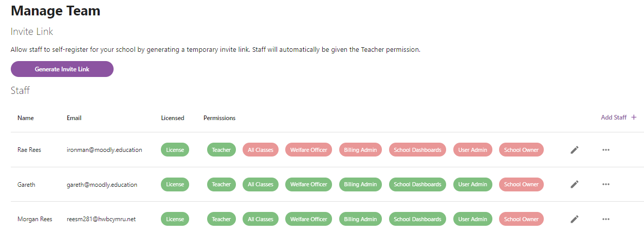This screenshot has height=234, width=644.
Task: Toggle Teacher permission for Morgan Rees
Action: [222, 219]
